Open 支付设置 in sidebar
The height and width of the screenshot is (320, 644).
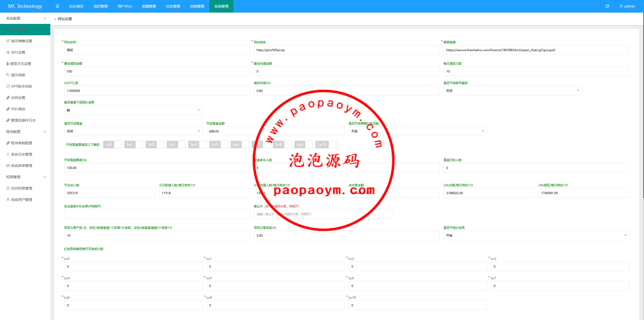[25, 52]
